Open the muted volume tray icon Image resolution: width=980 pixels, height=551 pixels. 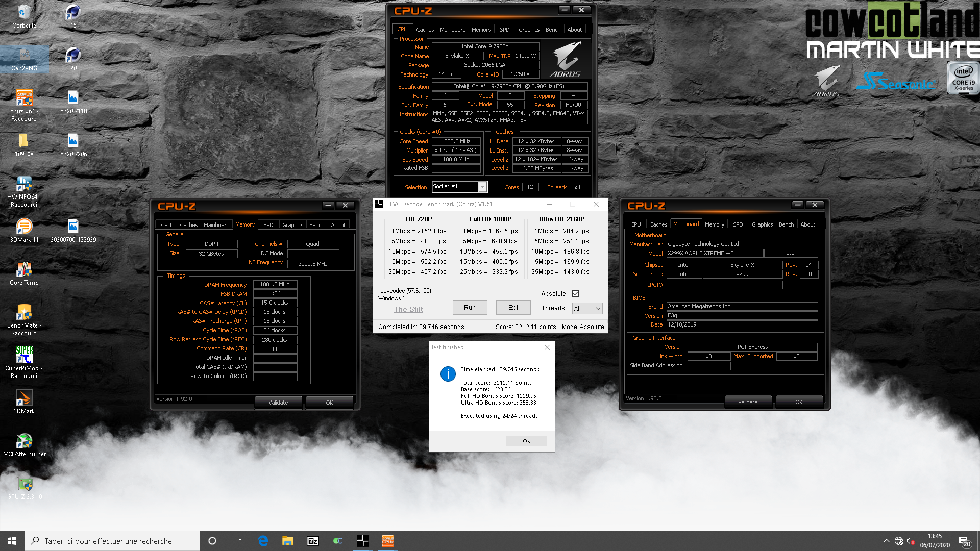(911, 541)
